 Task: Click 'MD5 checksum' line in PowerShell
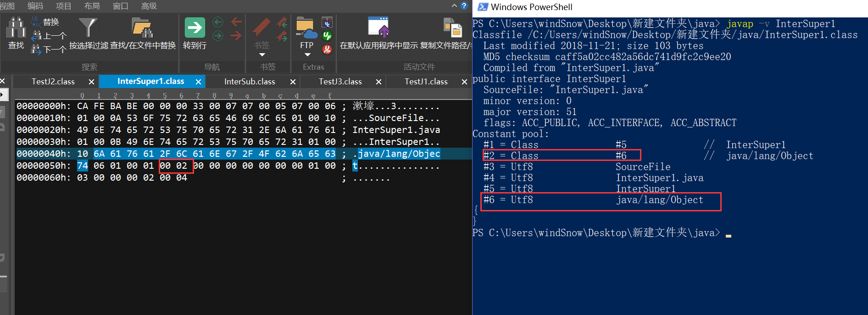point(607,57)
